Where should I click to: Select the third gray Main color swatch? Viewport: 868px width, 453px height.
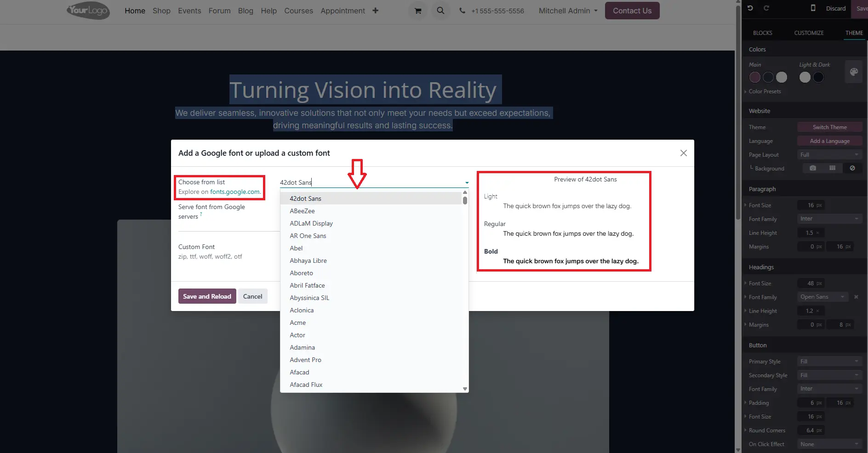coord(782,77)
